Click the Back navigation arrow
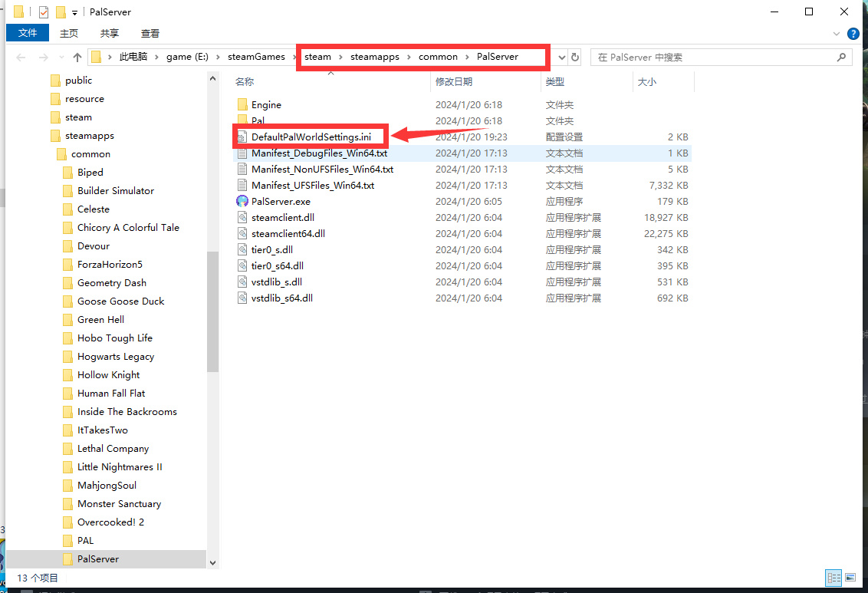 pyautogui.click(x=21, y=58)
